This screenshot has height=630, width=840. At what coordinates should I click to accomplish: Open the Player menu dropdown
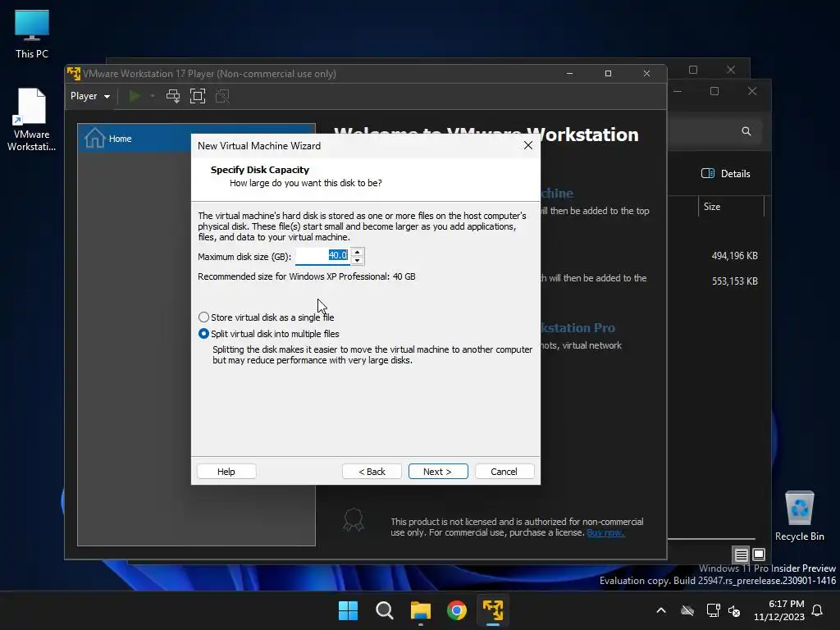click(90, 96)
